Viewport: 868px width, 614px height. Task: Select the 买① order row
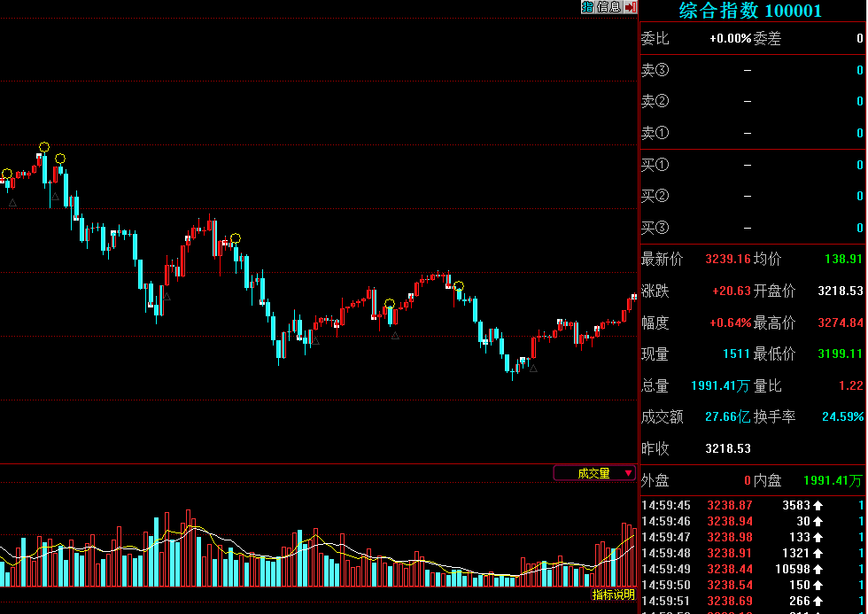pyautogui.click(x=752, y=165)
